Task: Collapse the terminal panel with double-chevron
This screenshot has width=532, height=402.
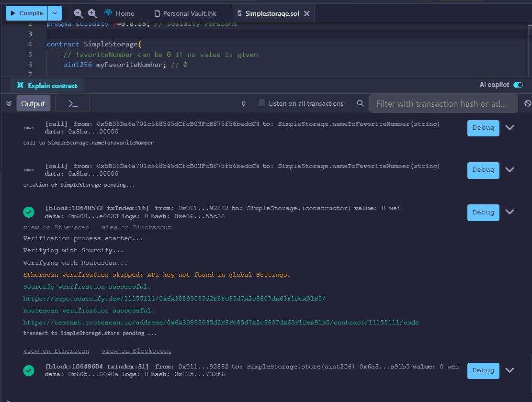Action: pos(9,103)
